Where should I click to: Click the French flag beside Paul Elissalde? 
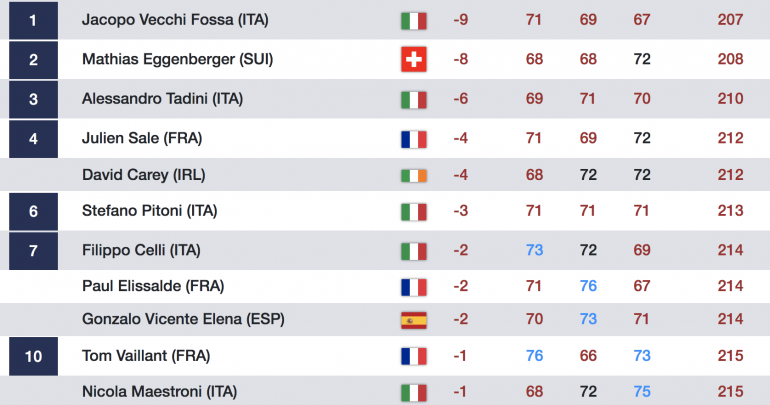click(x=413, y=287)
